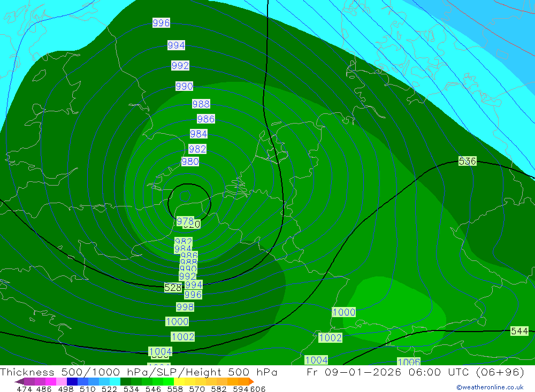Select the legend value 510

(x=88, y=389)
